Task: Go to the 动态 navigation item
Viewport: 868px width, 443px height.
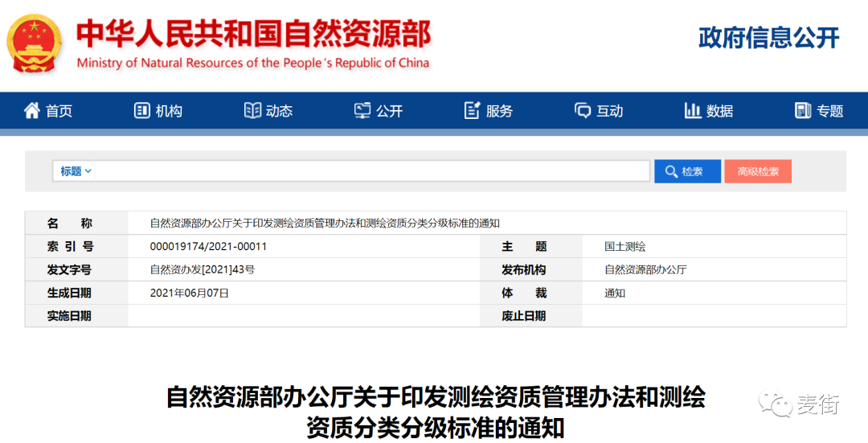Action: pyautogui.click(x=268, y=111)
